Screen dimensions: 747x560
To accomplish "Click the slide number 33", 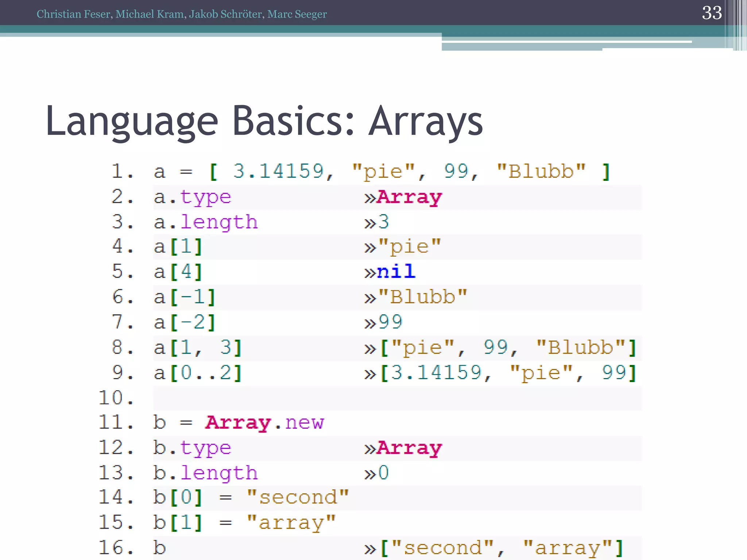I will point(712,13).
